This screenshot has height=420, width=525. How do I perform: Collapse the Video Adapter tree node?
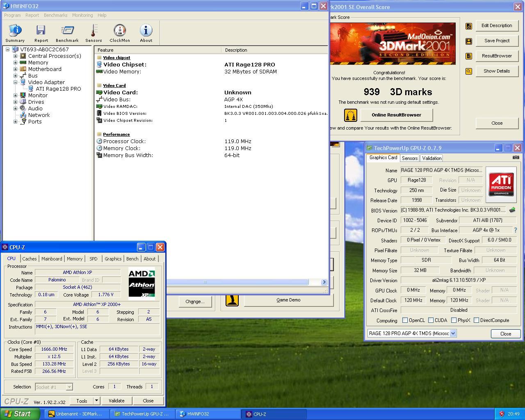click(x=16, y=82)
